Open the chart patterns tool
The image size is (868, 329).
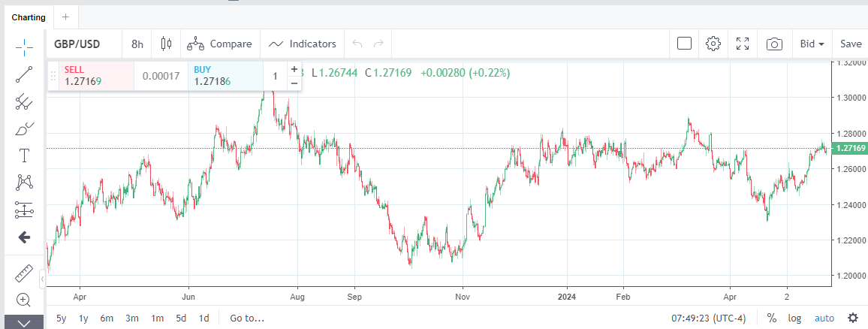(x=24, y=183)
